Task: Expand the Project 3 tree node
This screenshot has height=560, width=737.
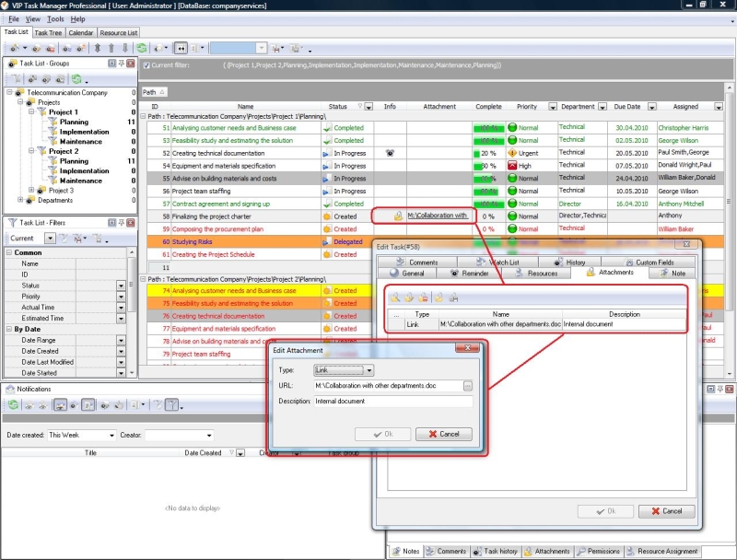Action: pyautogui.click(x=31, y=191)
